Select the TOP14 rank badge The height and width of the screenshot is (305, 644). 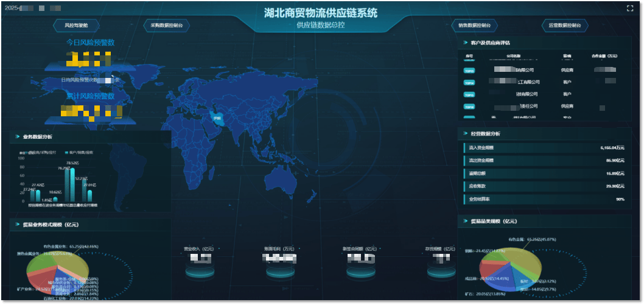pos(469,83)
